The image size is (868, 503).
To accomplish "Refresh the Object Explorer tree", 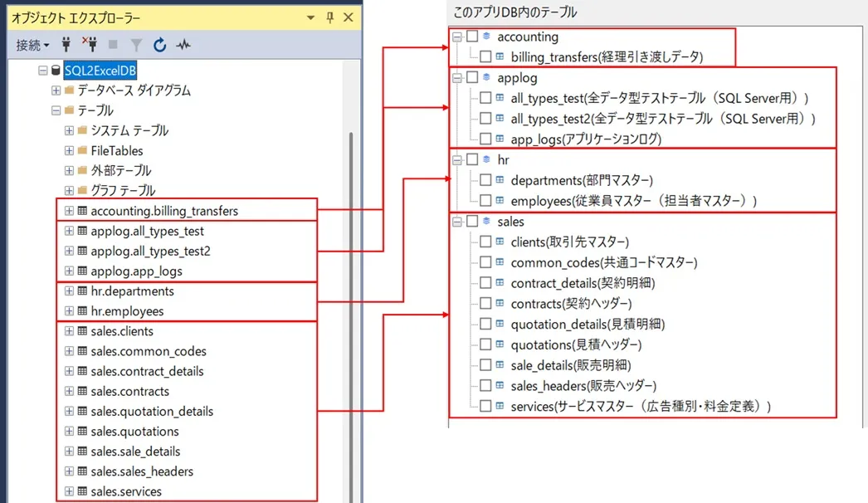I will [160, 45].
